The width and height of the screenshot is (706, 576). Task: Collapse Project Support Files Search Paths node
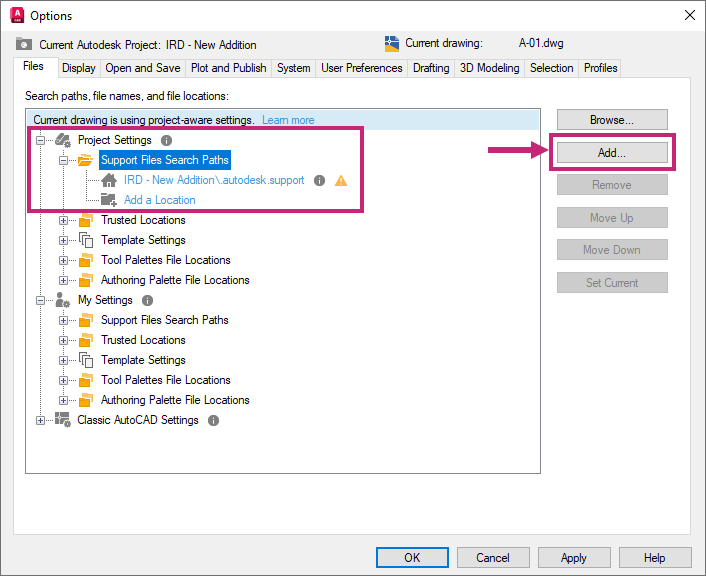[x=63, y=160]
